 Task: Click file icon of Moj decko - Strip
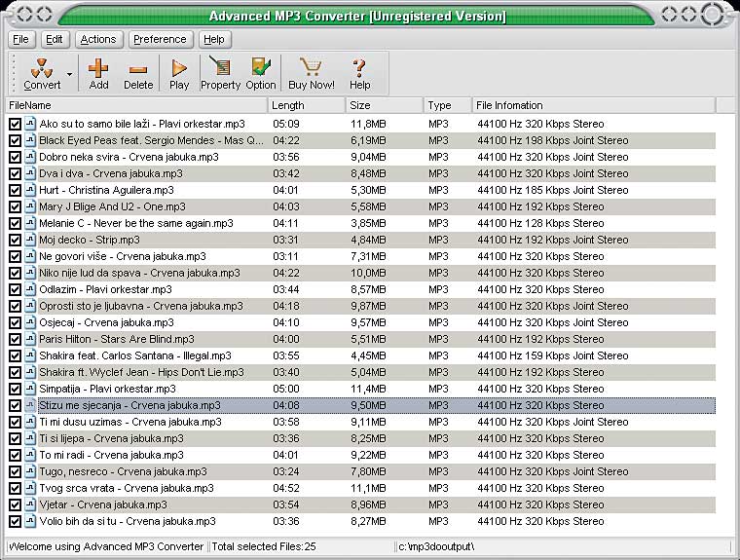point(30,240)
